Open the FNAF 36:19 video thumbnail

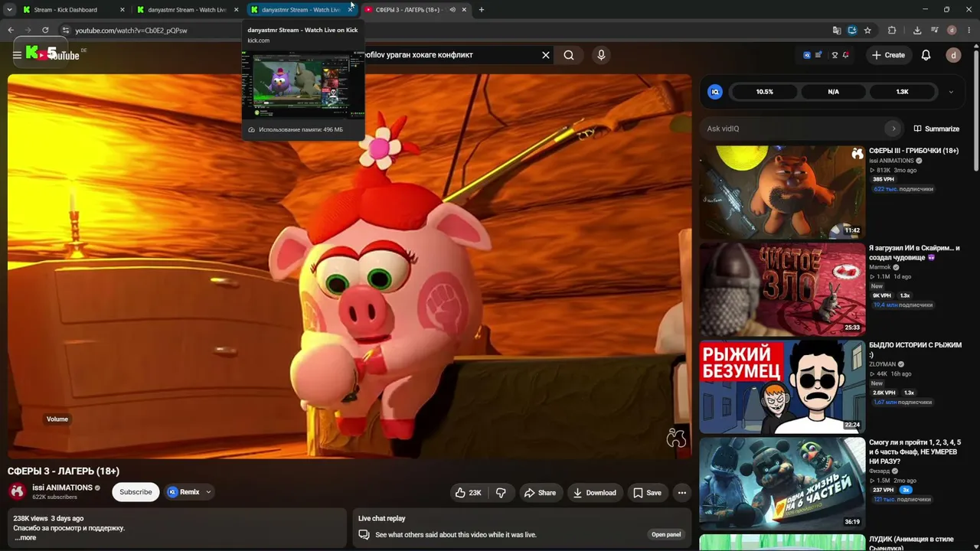(x=782, y=484)
